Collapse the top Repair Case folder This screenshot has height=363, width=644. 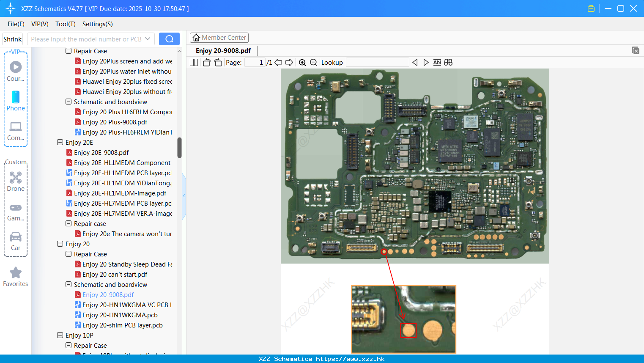69,51
